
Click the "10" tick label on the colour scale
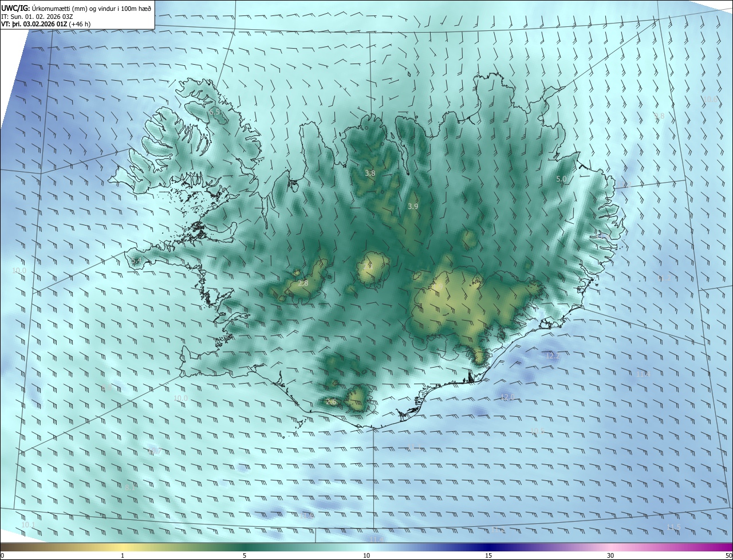366,555
